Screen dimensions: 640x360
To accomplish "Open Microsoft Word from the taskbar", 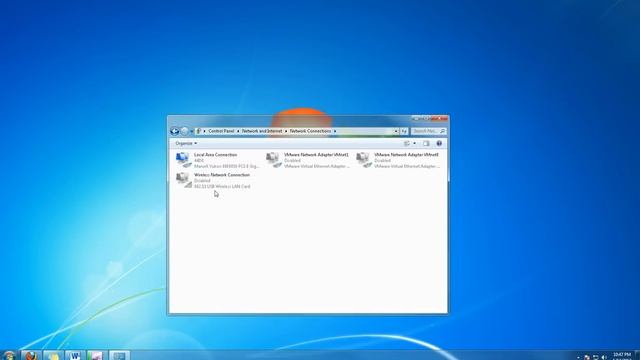I will (x=75, y=356).
